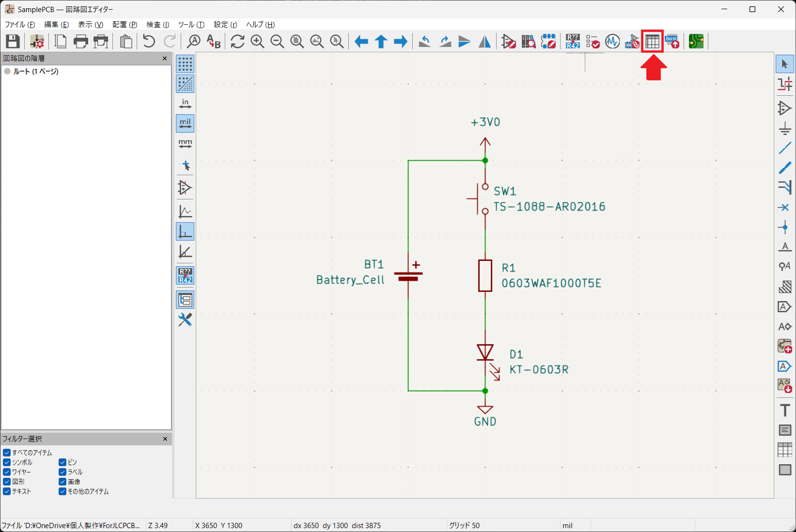Open the 検査 menu
The image size is (796, 532).
(158, 25)
